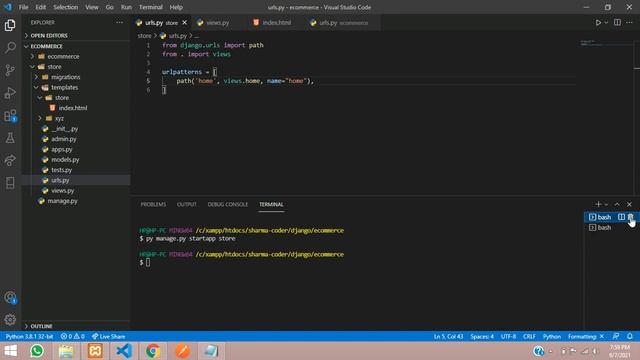Click Python language mode in status bar
The width and height of the screenshot is (640, 360).
552,336
